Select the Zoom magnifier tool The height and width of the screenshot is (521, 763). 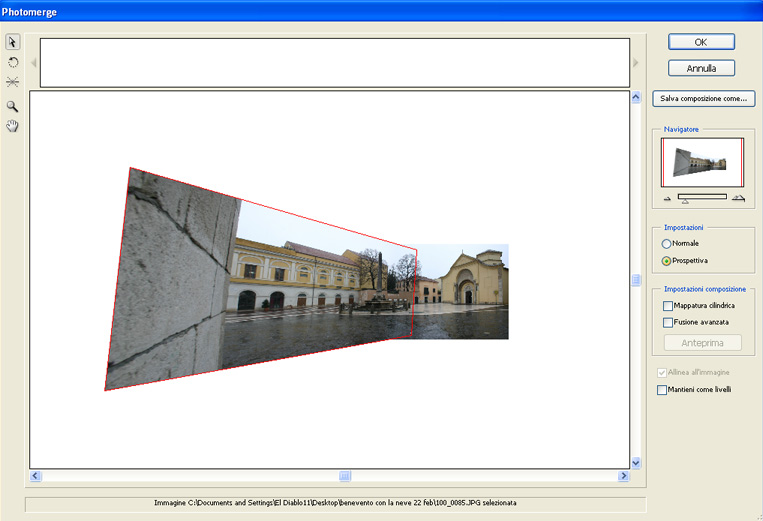pos(13,106)
